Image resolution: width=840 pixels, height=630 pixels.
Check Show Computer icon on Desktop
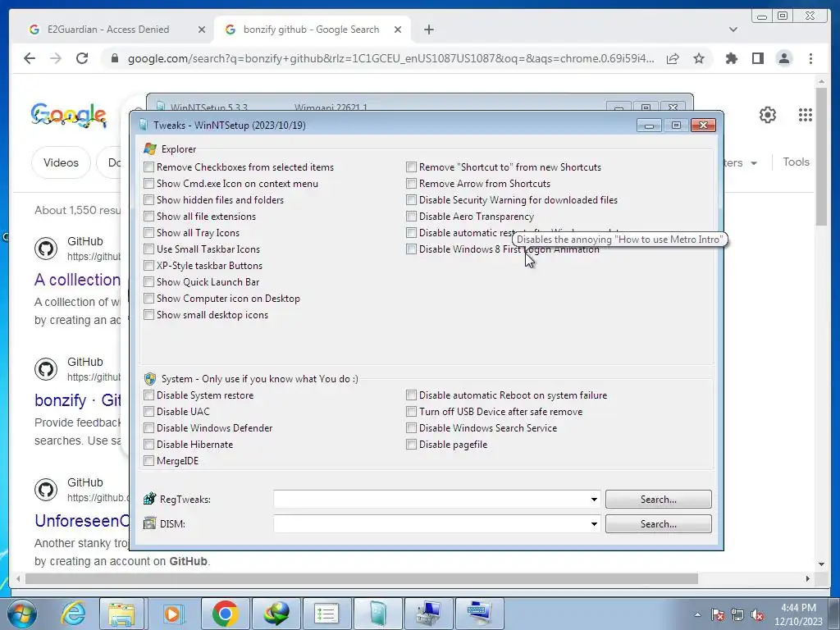[x=149, y=299]
